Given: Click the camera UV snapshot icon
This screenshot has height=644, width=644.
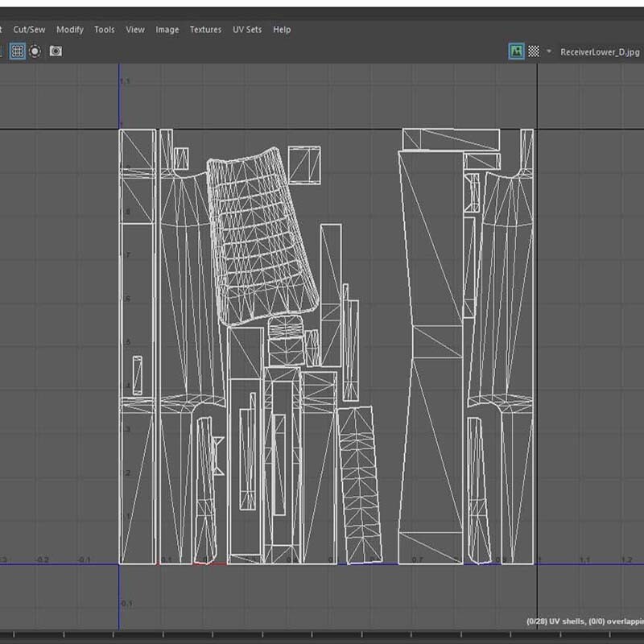Looking at the screenshot, I should point(56,51).
